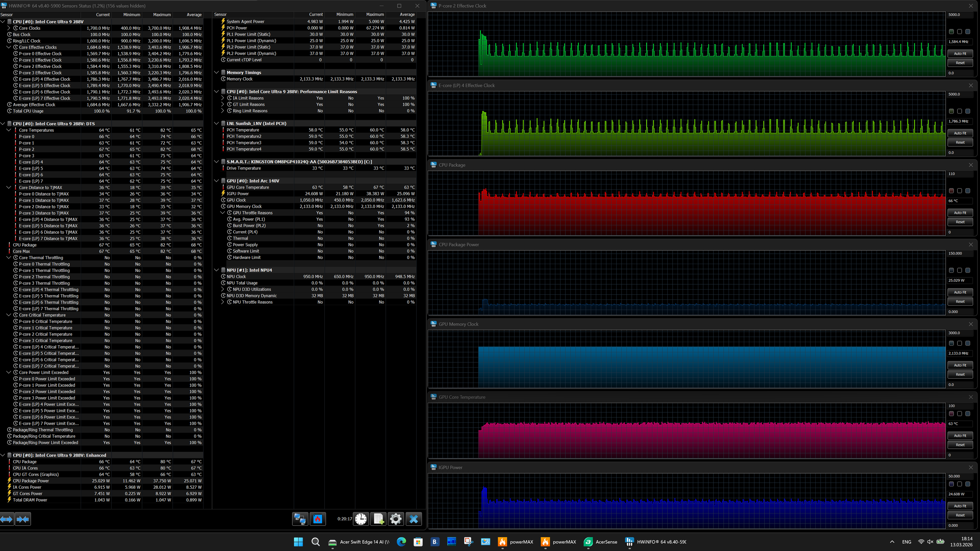The image size is (980, 551).
Task: Click the left pane Maximum column header
Action: 157,15
